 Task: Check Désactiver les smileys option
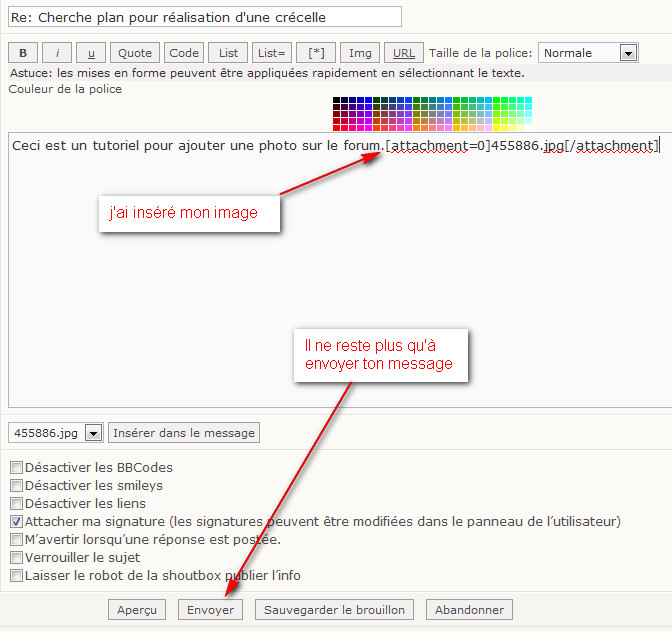tap(16, 485)
